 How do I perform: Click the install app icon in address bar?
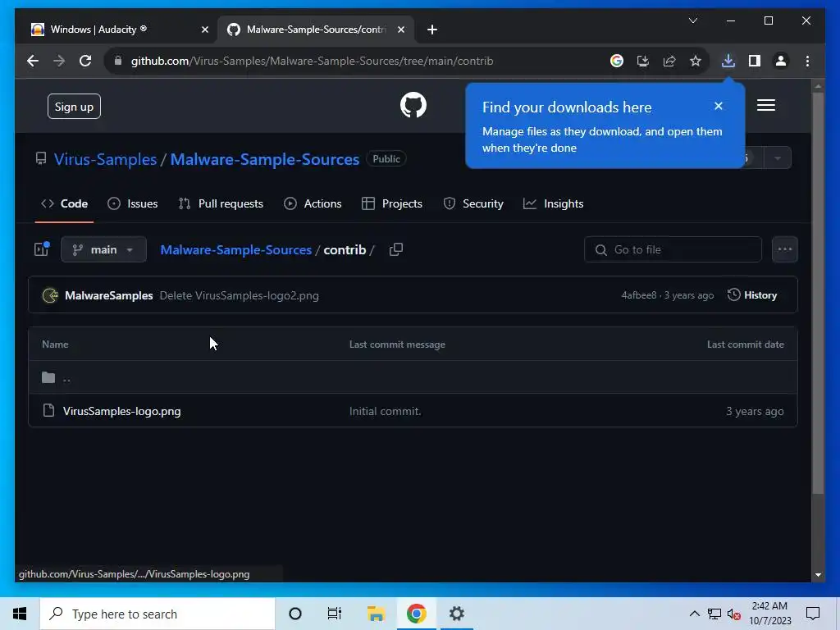(x=643, y=61)
